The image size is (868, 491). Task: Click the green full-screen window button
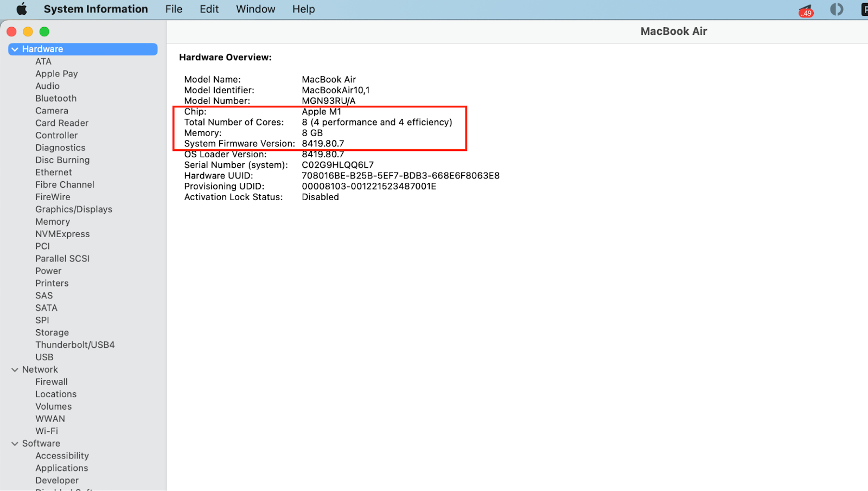point(44,32)
